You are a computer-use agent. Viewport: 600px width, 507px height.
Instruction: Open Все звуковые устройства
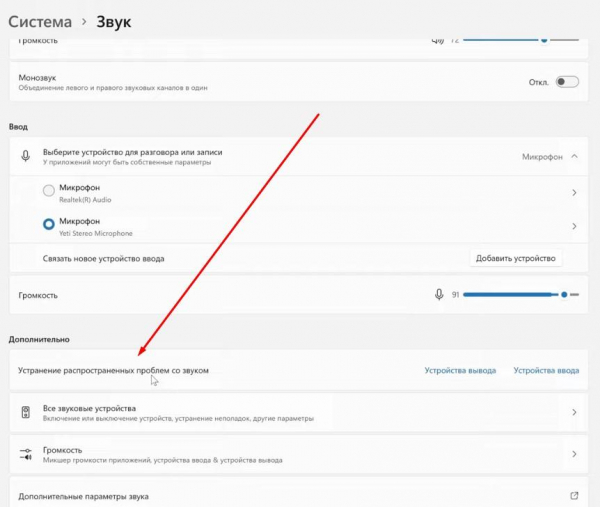[x=298, y=412]
